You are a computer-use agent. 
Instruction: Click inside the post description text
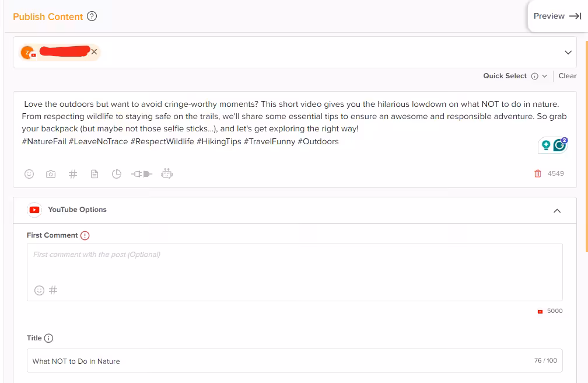tap(294, 123)
